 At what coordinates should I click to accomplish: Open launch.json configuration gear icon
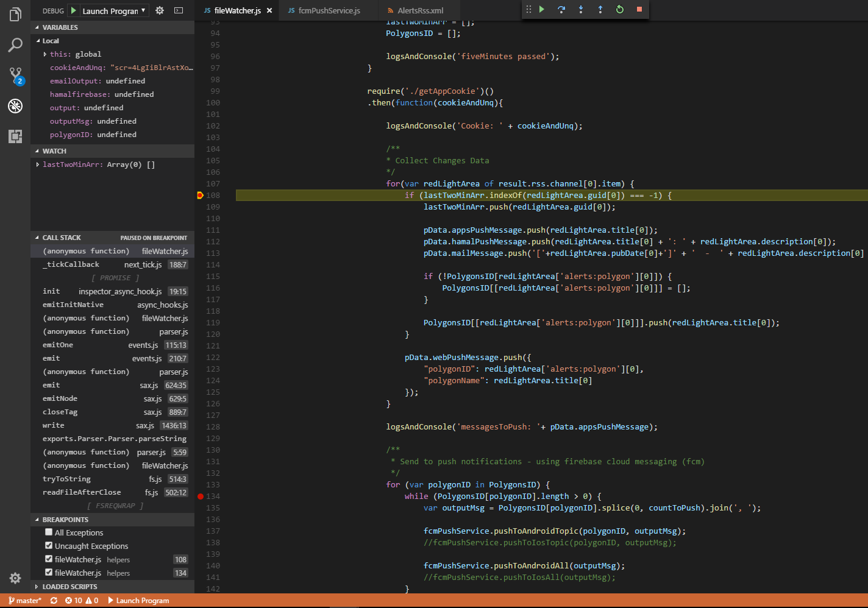click(160, 10)
